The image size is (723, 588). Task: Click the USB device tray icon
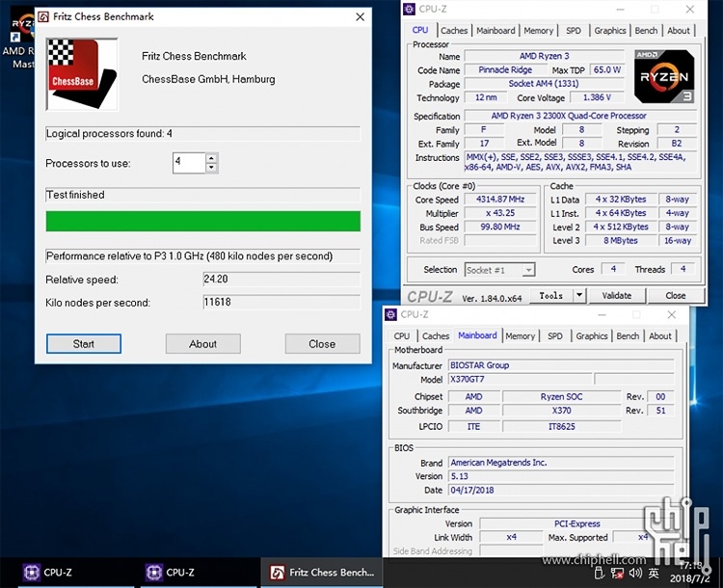599,573
